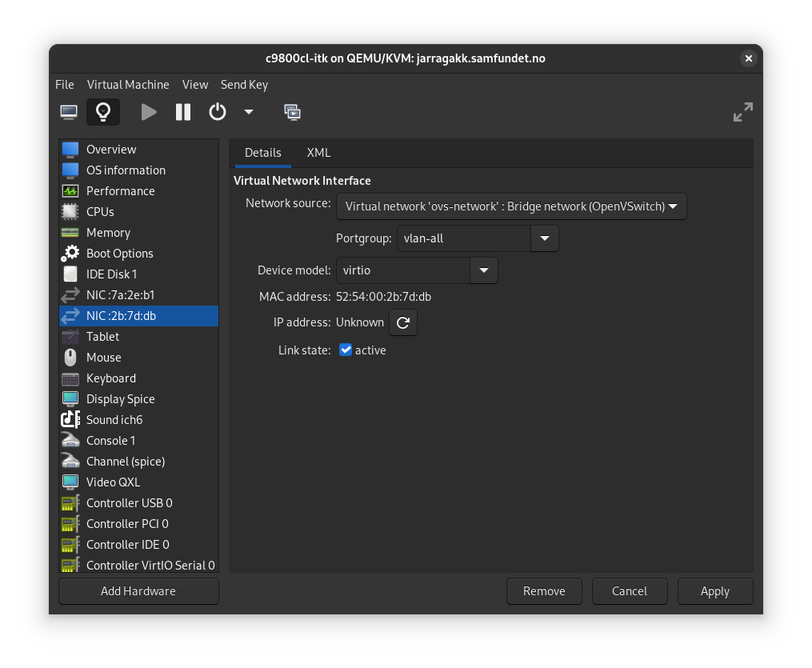Select NIC :7a:2e:b1 device
Viewport: 812px width, 668px height.
pyautogui.click(x=138, y=295)
